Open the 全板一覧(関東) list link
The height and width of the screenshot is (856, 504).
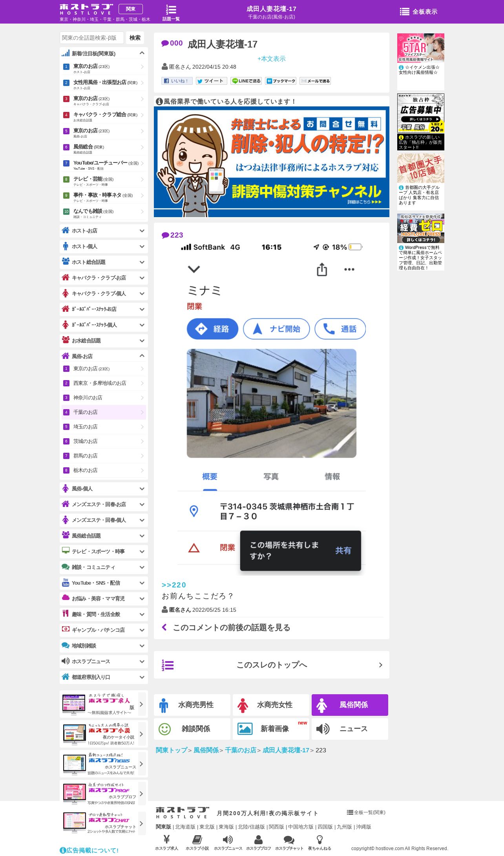point(366,812)
